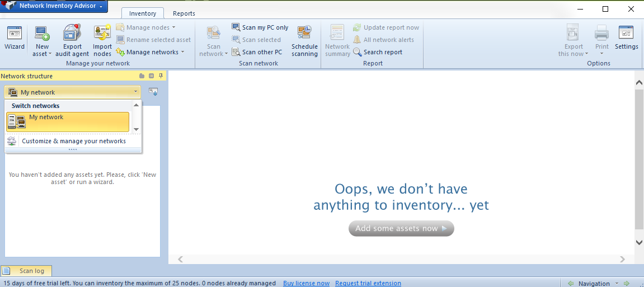Image resolution: width=644 pixels, height=287 pixels.
Task: Click the Scan network dropdown arrow
Action: (226, 54)
